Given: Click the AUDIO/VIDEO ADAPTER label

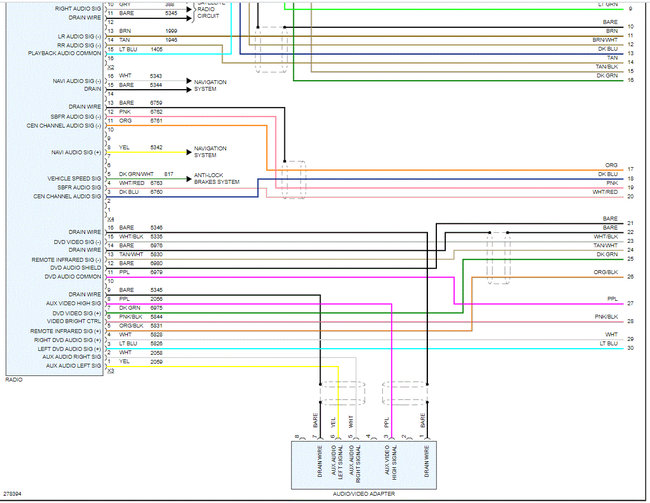Looking at the screenshot, I should pos(364,494).
